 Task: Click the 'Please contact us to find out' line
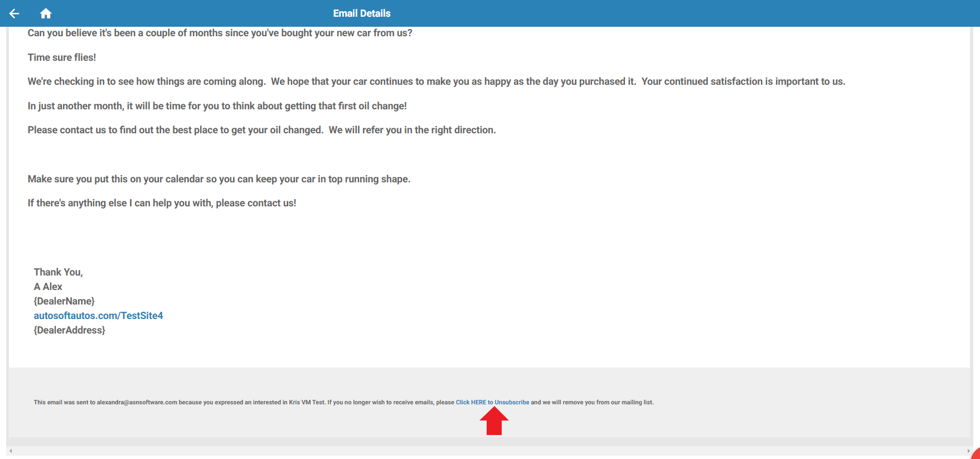point(262,130)
